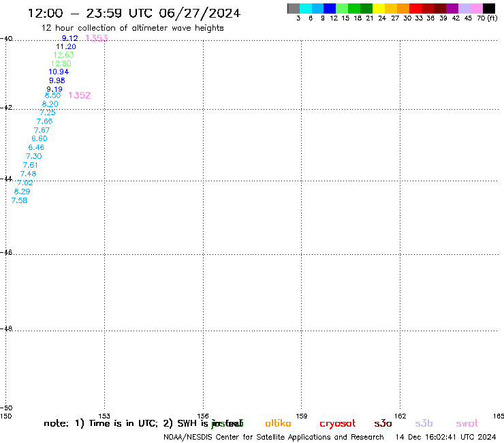The width and height of the screenshot is (504, 443).
Task: Click the green value "12.63"
Action: (63, 55)
